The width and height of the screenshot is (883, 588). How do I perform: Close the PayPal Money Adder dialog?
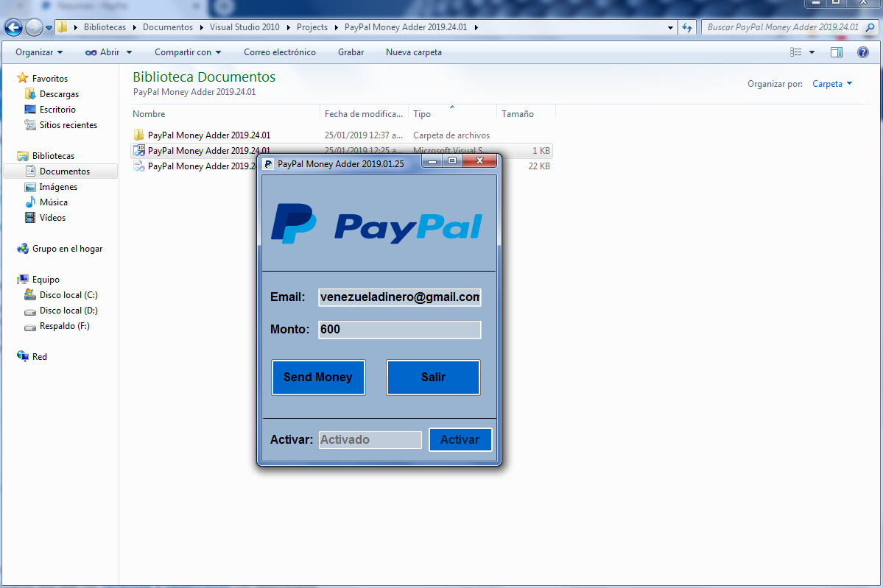(x=479, y=161)
